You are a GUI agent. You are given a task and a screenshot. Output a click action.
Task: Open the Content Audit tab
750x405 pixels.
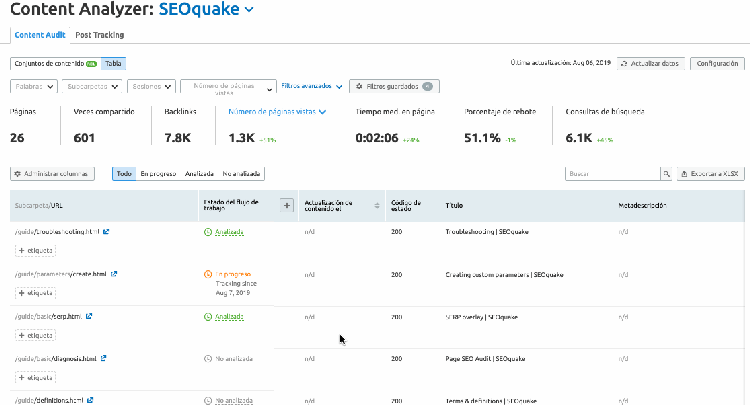40,35
